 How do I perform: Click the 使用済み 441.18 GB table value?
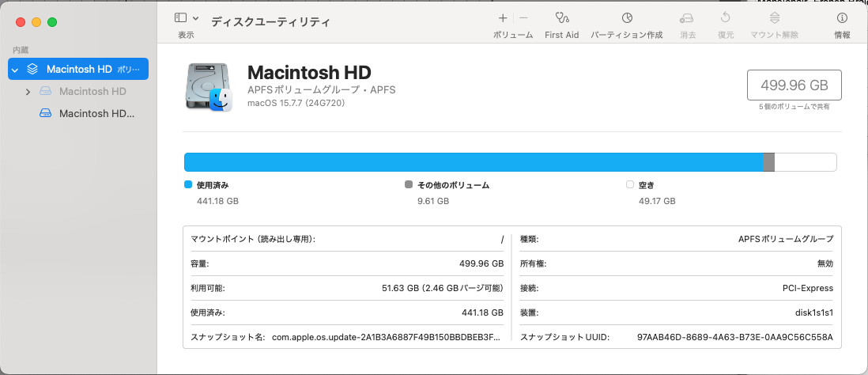(482, 312)
